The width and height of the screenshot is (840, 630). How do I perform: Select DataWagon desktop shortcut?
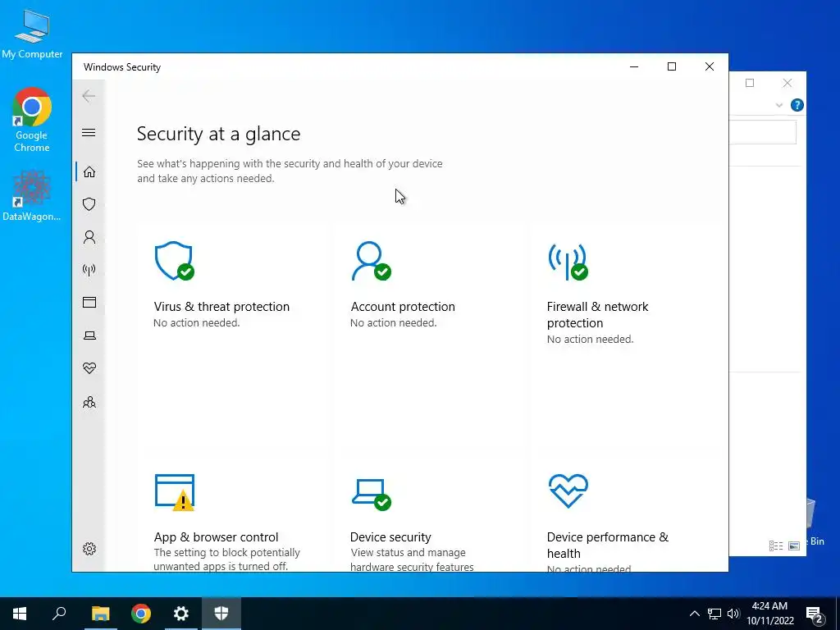[x=32, y=195]
